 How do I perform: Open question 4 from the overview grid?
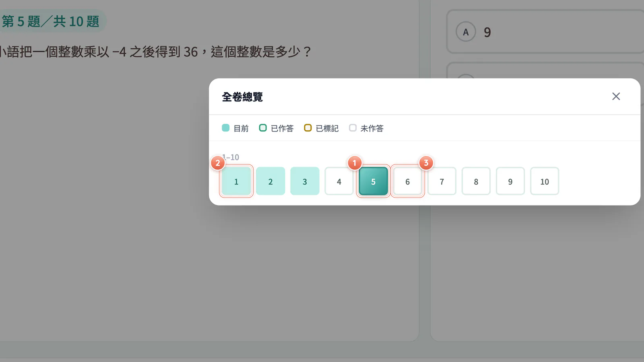coord(339,181)
